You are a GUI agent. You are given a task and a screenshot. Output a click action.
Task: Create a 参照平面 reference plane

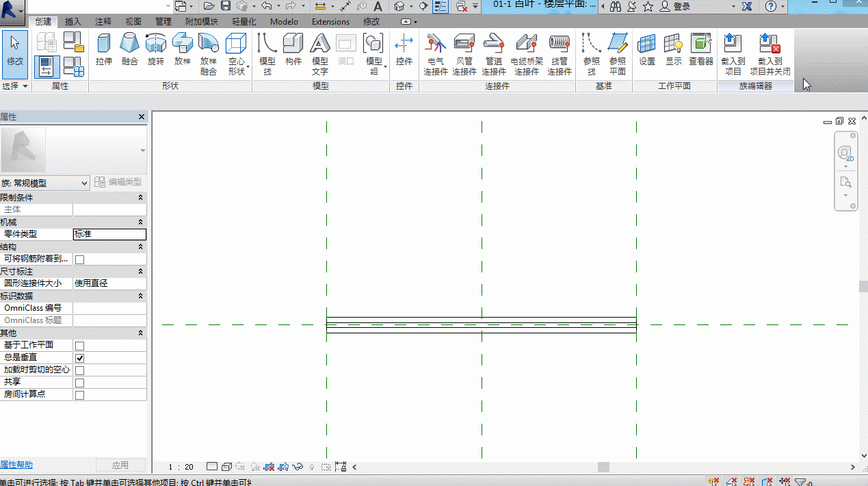618,54
